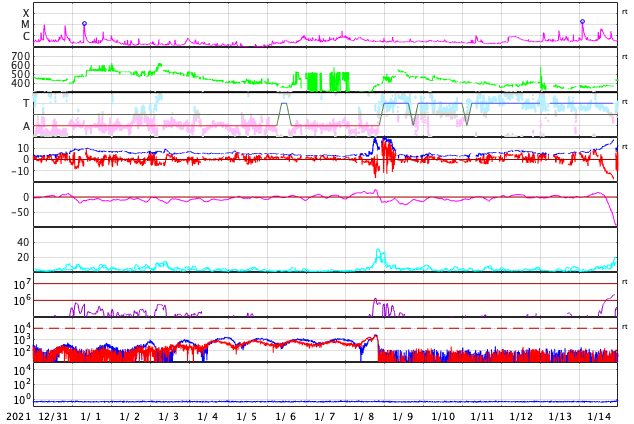Click the 20 axis value
The height and width of the screenshot is (424, 634).
[23, 257]
